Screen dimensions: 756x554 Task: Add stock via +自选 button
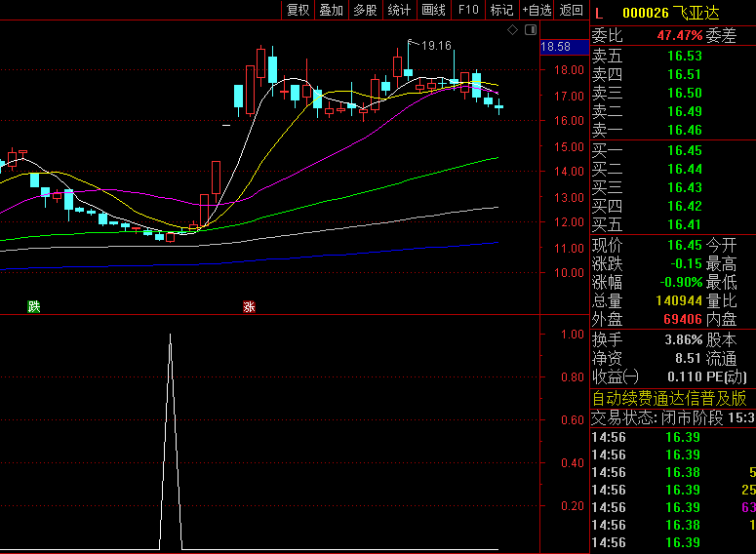537,10
